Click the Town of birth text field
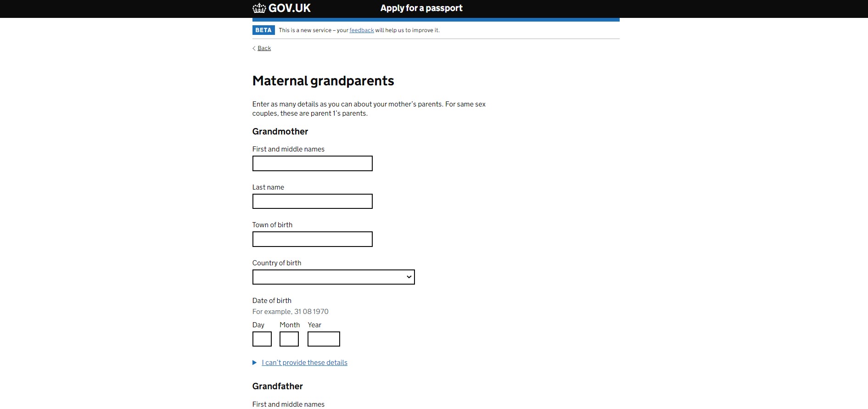 point(312,239)
